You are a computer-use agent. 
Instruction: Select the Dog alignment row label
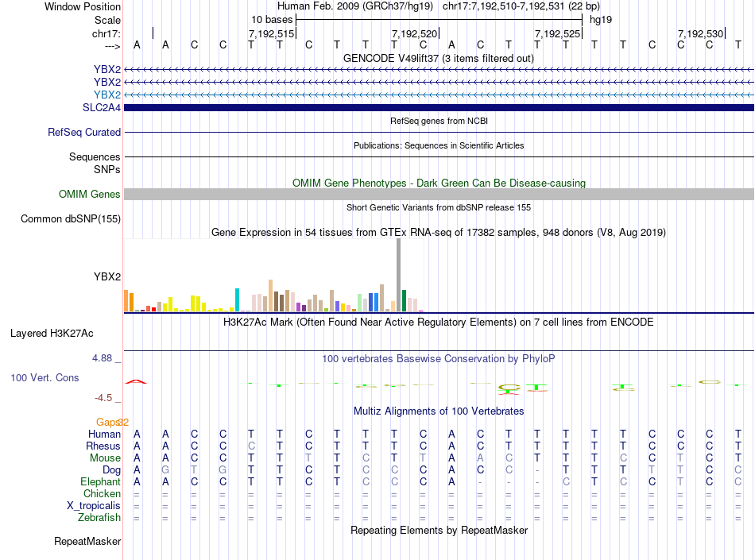[112, 469]
